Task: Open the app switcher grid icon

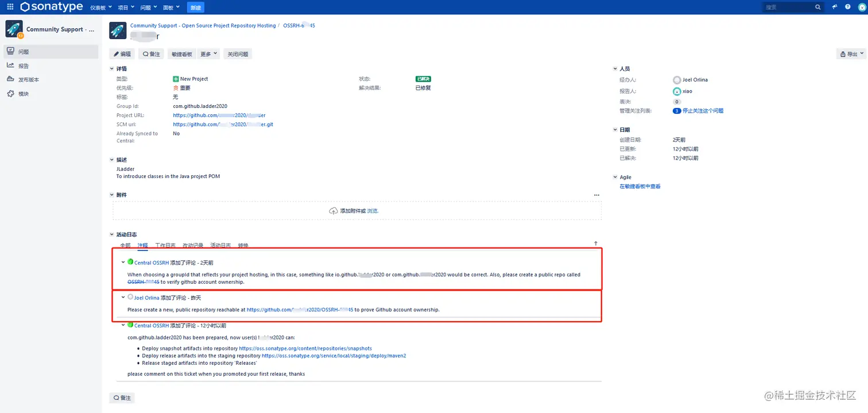Action: tap(10, 7)
